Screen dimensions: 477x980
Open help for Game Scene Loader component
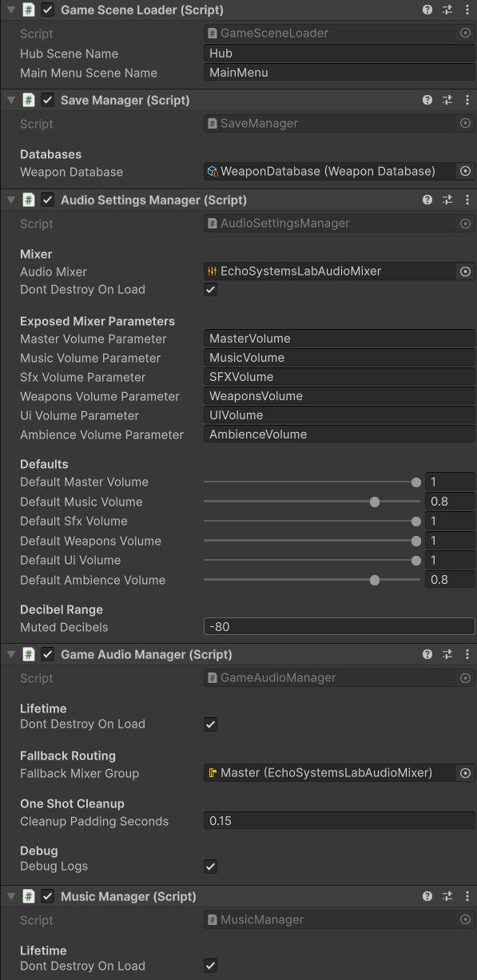click(x=427, y=10)
